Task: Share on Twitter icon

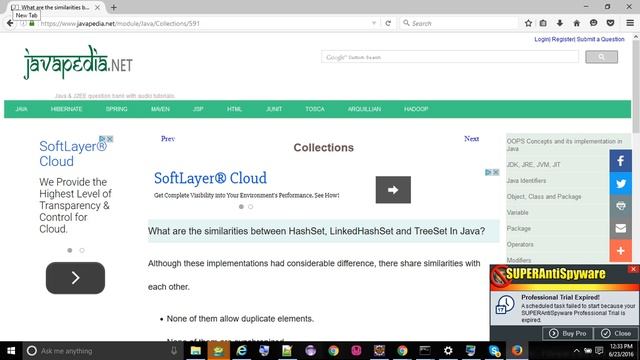Action: click(621, 184)
